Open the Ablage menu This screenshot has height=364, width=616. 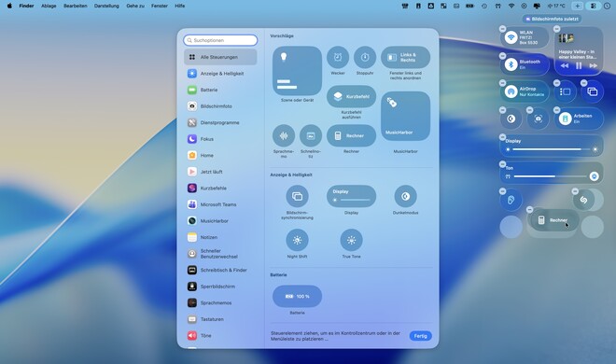click(49, 6)
